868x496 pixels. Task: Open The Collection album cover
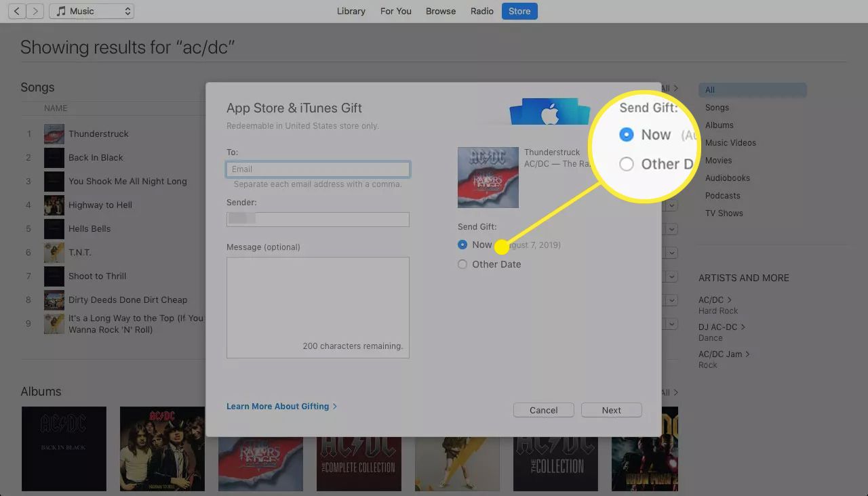pos(555,464)
